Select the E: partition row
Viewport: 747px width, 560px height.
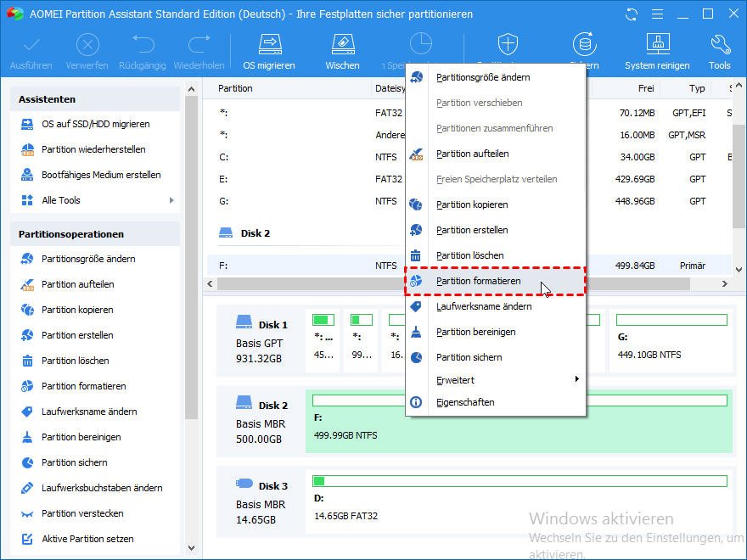tap(469, 180)
